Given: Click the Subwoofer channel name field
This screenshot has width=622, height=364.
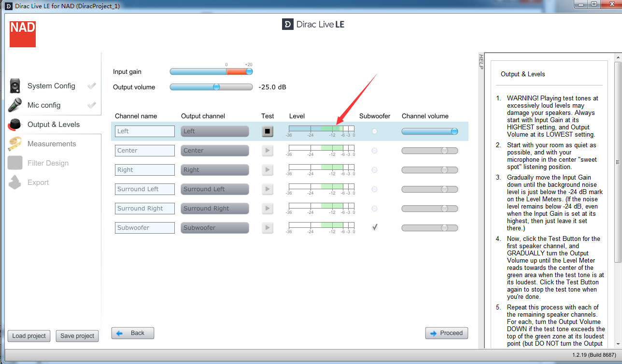Looking at the screenshot, I should (x=145, y=228).
